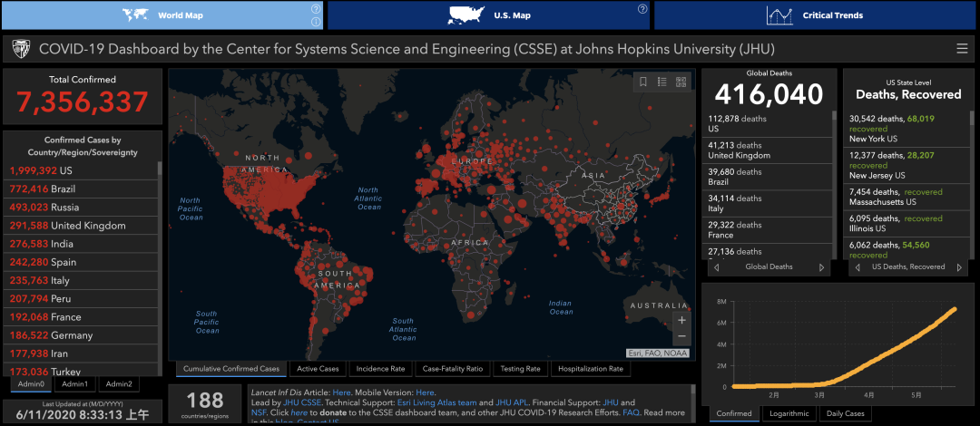Open the hamburger menu in the title bar
The height and width of the screenshot is (426, 980).
(962, 49)
